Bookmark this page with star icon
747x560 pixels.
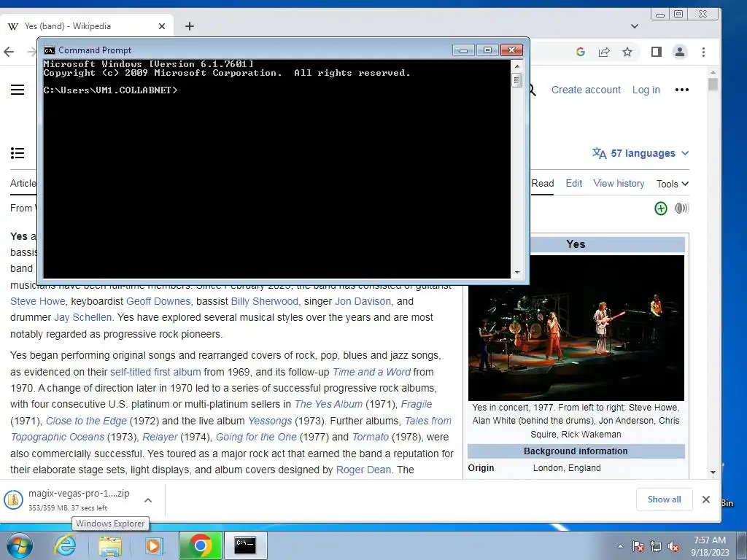(627, 52)
